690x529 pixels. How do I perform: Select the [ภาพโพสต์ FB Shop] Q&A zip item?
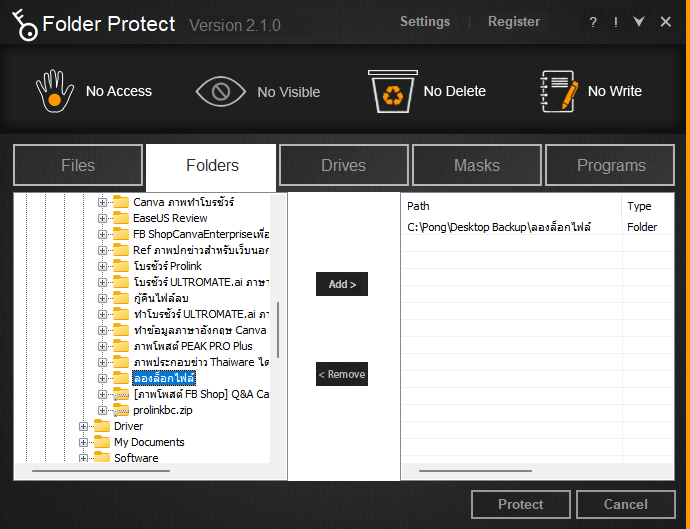click(x=201, y=394)
